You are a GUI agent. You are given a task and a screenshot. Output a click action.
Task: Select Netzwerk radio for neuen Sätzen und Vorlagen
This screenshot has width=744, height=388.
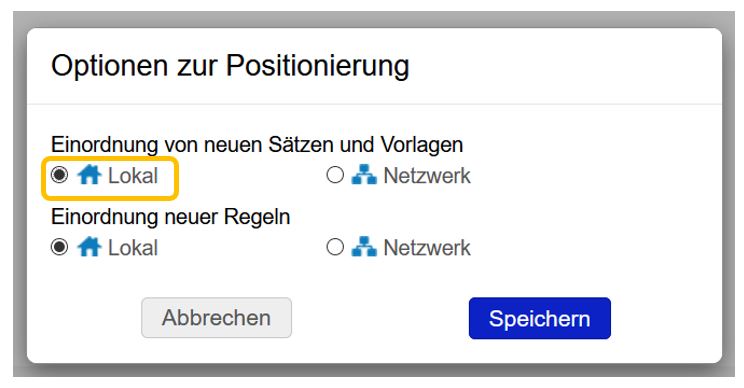tap(335, 175)
